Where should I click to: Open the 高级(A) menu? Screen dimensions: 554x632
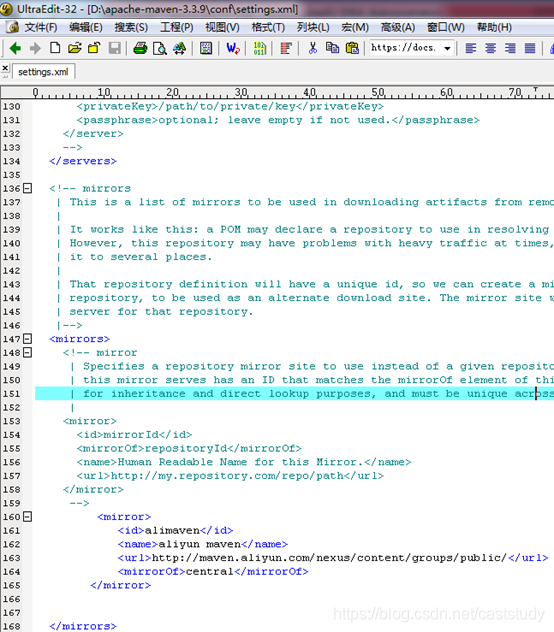(398, 27)
